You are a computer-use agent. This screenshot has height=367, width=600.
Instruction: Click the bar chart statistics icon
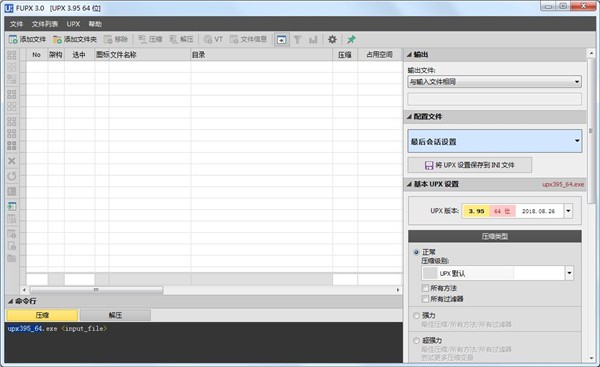point(313,39)
